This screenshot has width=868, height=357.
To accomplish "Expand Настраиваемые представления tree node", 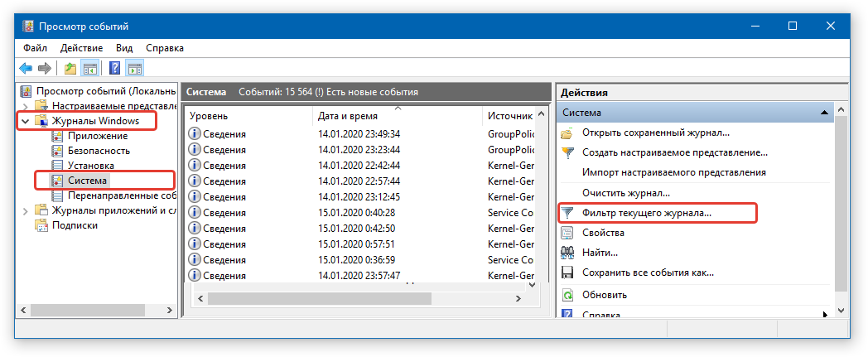I will point(25,106).
